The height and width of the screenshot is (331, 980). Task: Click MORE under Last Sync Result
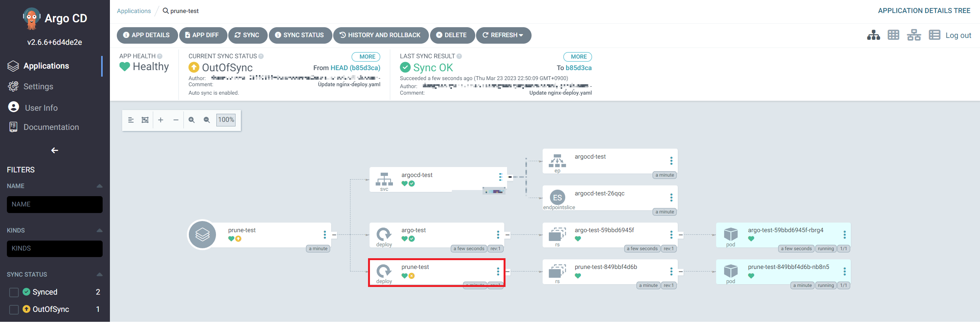coord(578,57)
